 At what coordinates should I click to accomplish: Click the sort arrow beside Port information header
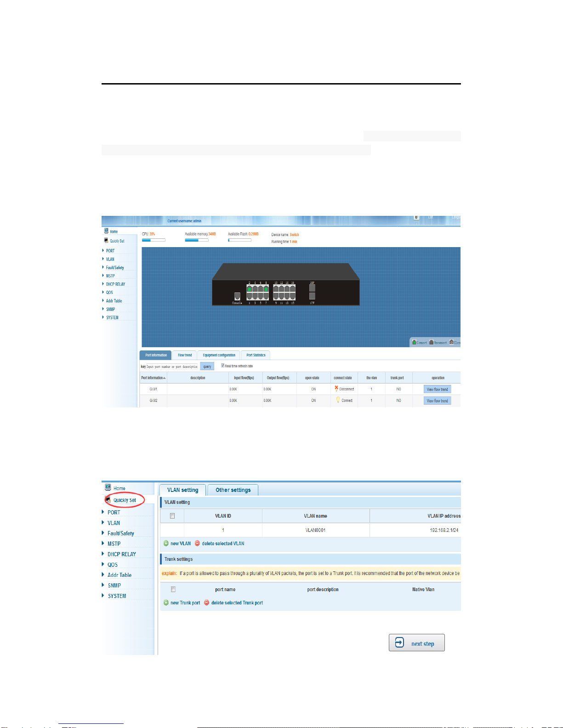coord(165,378)
